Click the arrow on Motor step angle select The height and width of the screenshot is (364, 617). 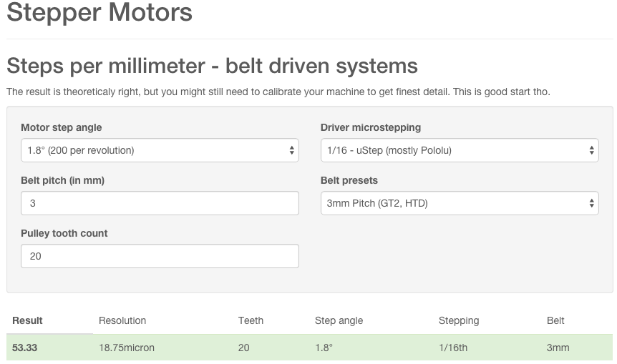[x=291, y=150]
